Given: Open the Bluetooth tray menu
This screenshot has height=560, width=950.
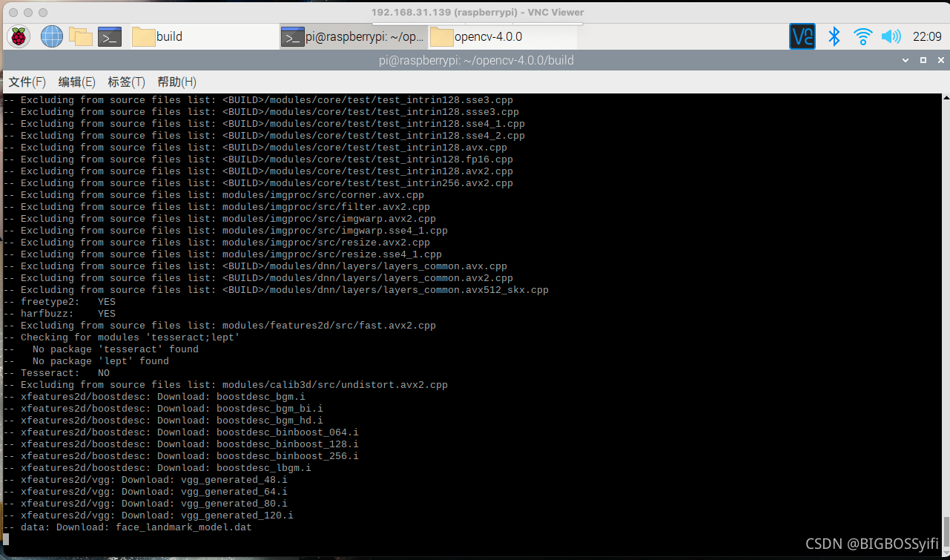Looking at the screenshot, I should (834, 36).
